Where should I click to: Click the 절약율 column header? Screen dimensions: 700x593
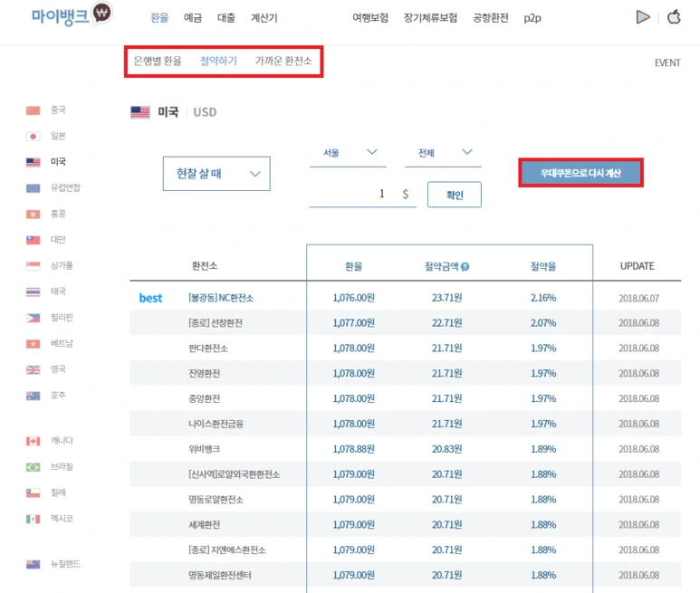coord(543,266)
